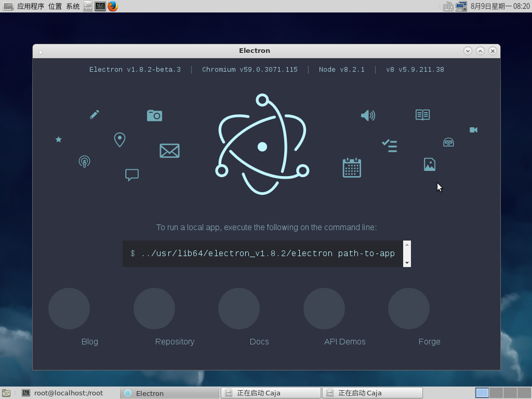Open the Docs link circle
The image size is (532, 399).
pos(239,309)
